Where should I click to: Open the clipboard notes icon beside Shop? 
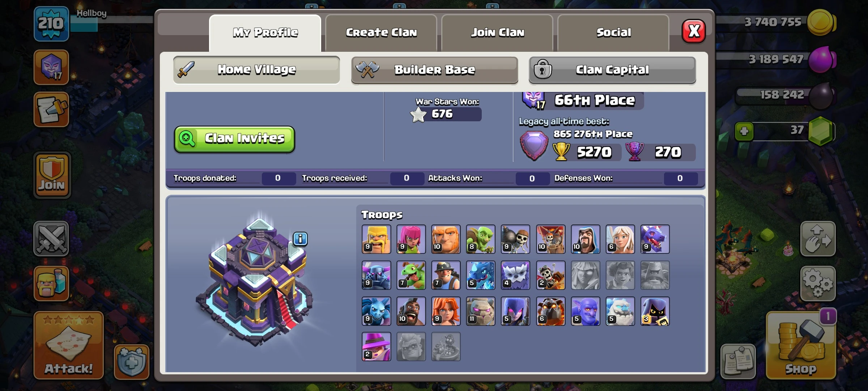738,361
